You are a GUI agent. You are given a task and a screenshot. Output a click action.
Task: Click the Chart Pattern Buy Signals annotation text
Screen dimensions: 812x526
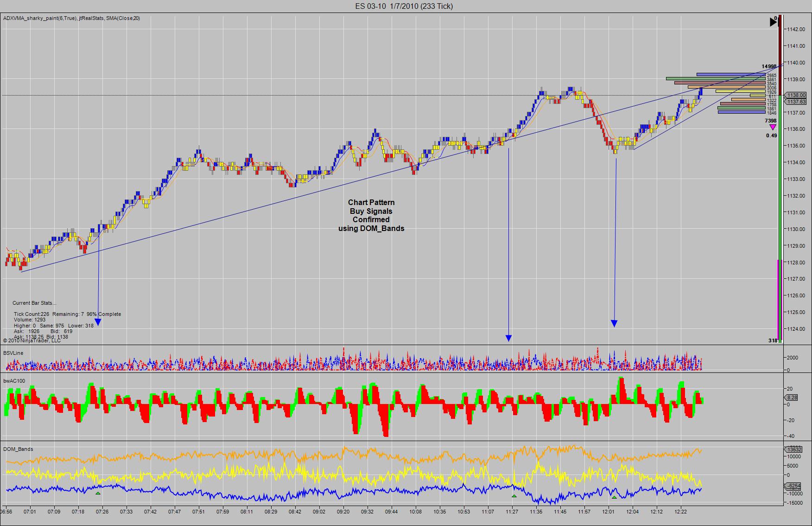point(371,215)
